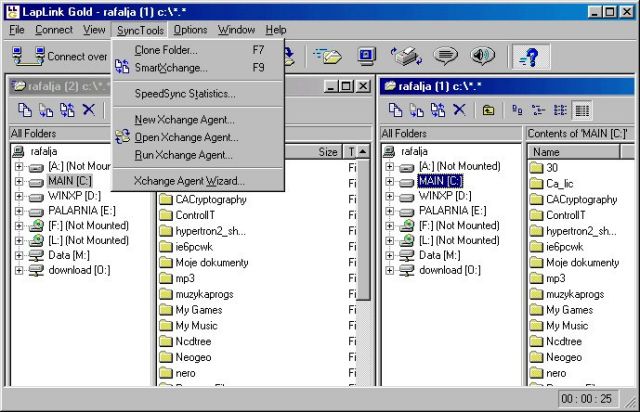
Task: Click Move icon in rafalja (2) window
Action: point(46,110)
